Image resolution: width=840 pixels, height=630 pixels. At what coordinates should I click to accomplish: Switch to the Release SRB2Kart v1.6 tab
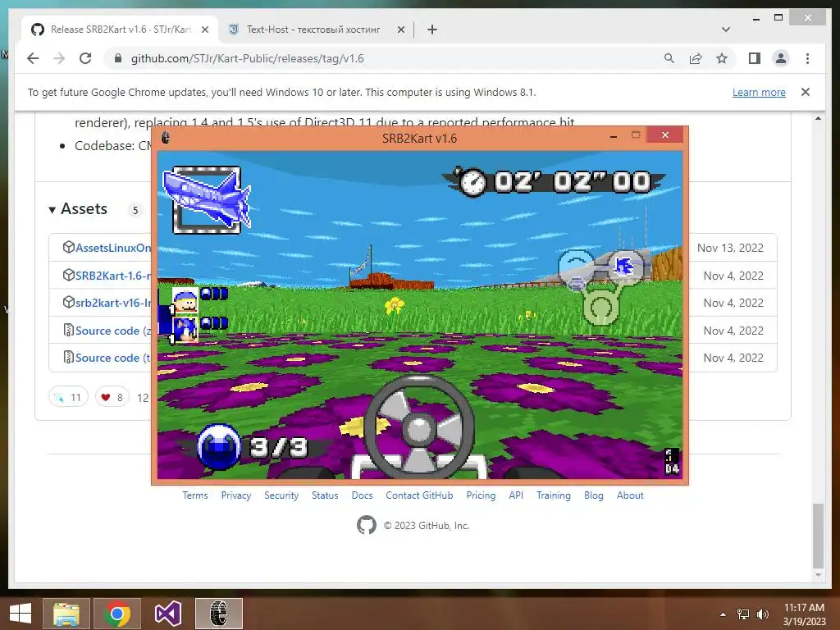[x=120, y=30]
